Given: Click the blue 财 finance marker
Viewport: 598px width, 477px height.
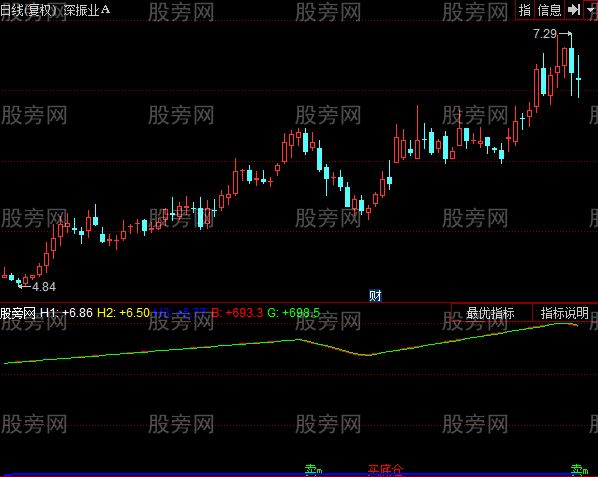Looking at the screenshot, I should (375, 296).
